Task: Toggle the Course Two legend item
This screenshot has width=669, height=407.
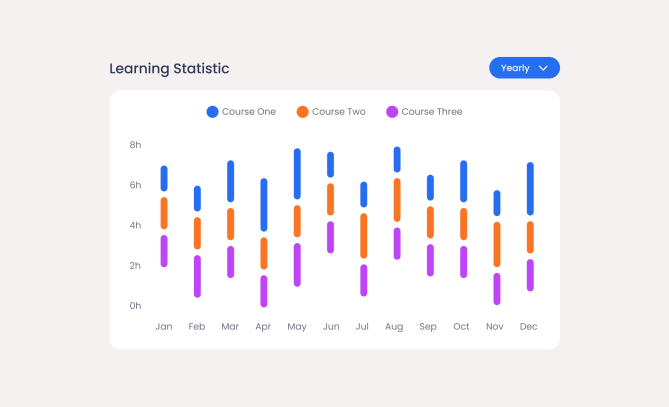Action: click(x=332, y=112)
